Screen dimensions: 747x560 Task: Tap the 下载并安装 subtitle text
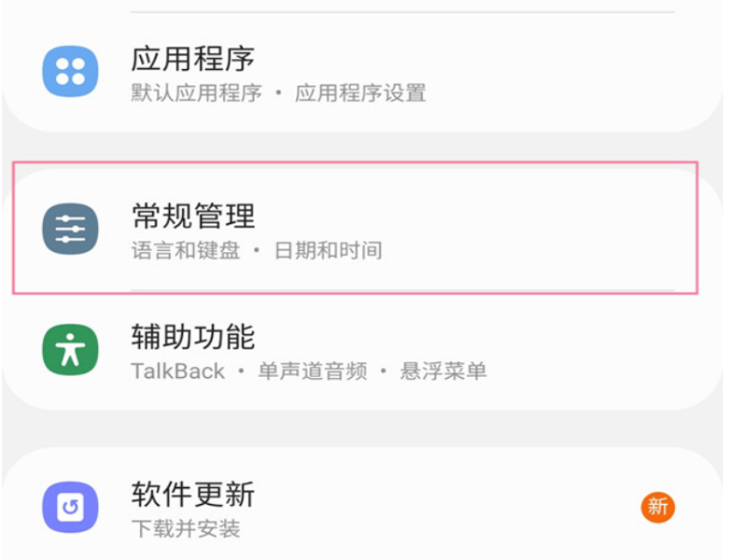coord(186,529)
